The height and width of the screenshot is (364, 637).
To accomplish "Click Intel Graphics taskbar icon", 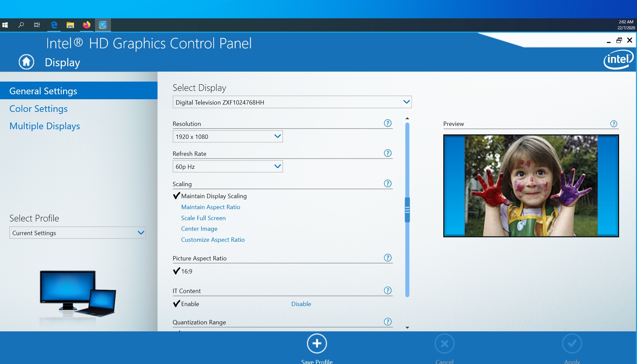I will click(x=103, y=25).
